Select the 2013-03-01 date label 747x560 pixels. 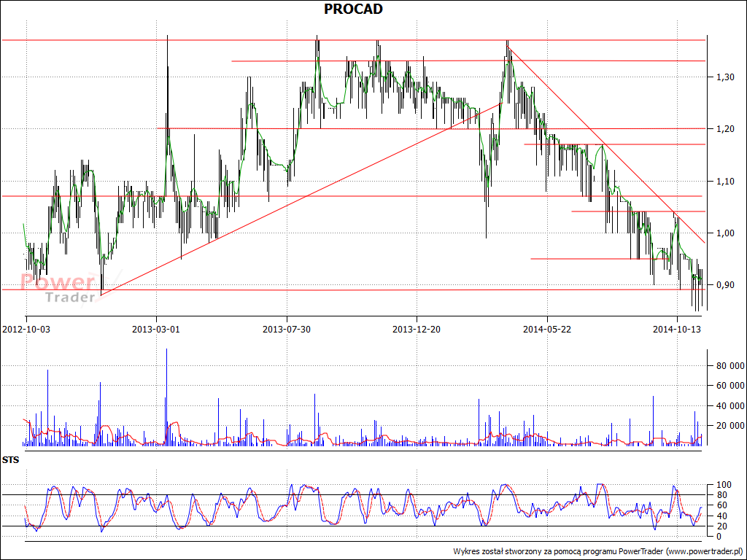[156, 329]
